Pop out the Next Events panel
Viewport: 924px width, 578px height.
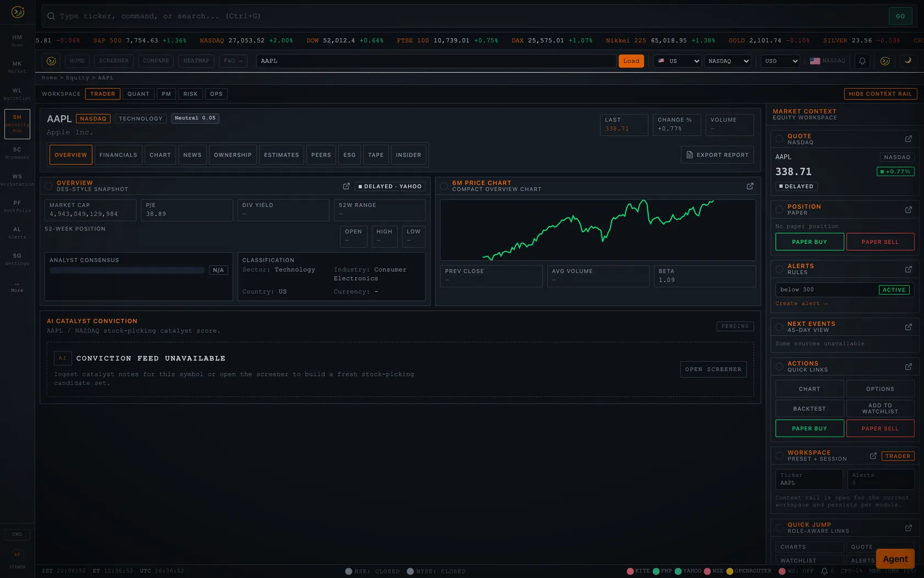(908, 327)
